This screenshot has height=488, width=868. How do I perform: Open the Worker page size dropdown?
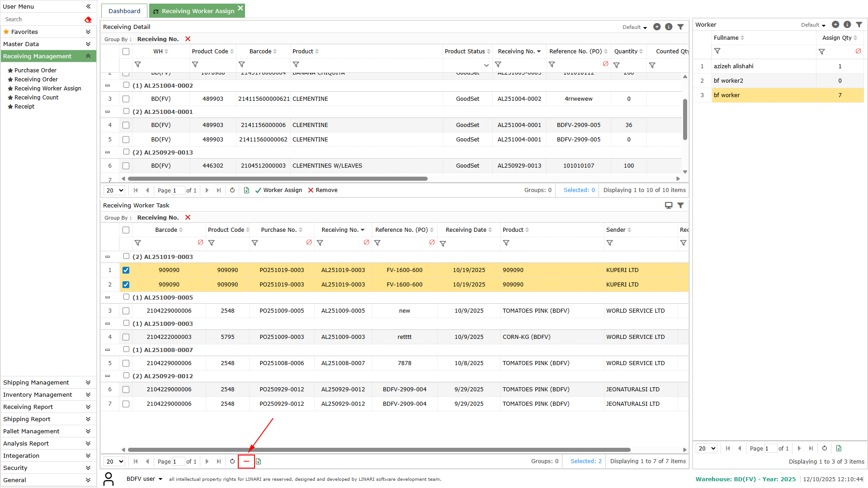coord(708,449)
